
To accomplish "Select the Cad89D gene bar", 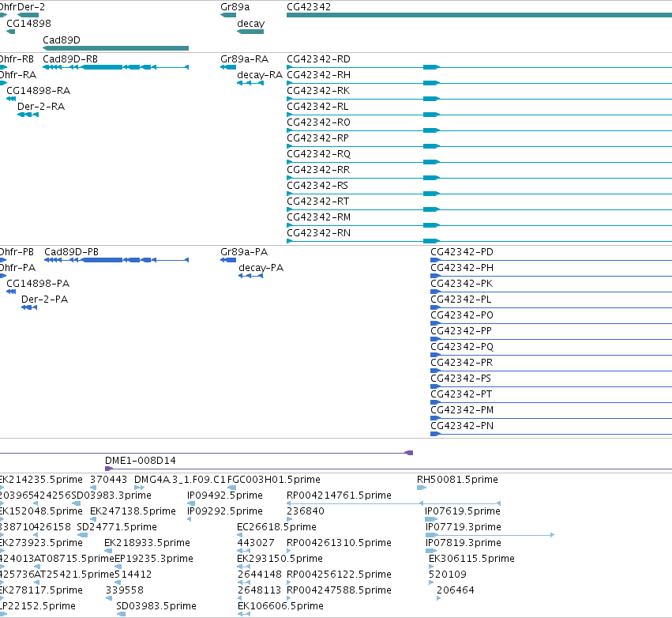I will (x=116, y=48).
